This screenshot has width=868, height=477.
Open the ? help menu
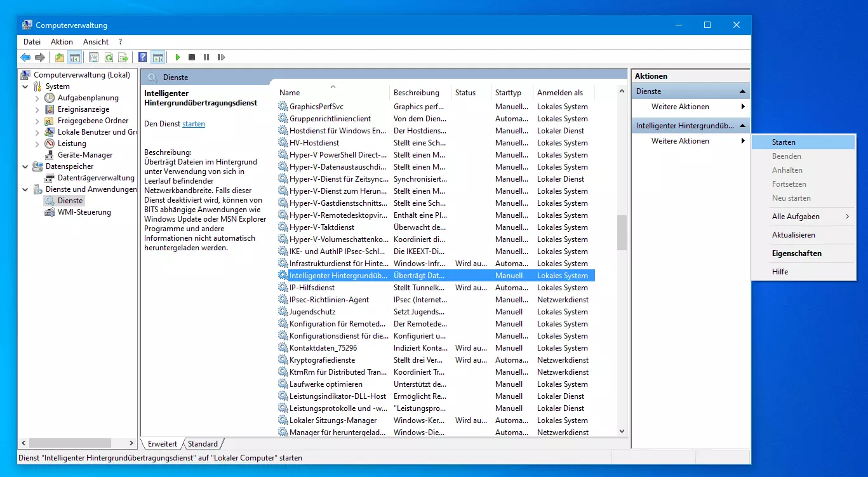point(121,42)
